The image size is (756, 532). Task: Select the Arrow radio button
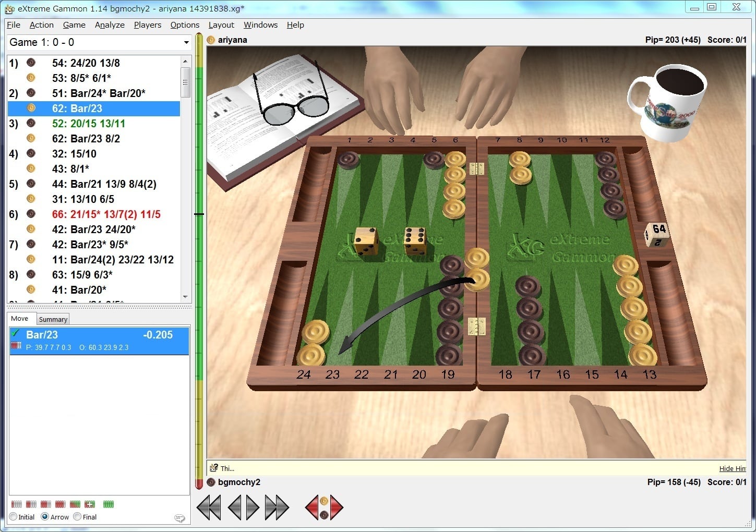(45, 517)
